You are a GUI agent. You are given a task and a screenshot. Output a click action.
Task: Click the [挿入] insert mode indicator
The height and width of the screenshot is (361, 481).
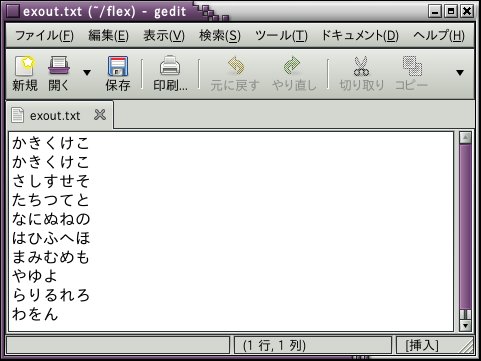(x=421, y=345)
